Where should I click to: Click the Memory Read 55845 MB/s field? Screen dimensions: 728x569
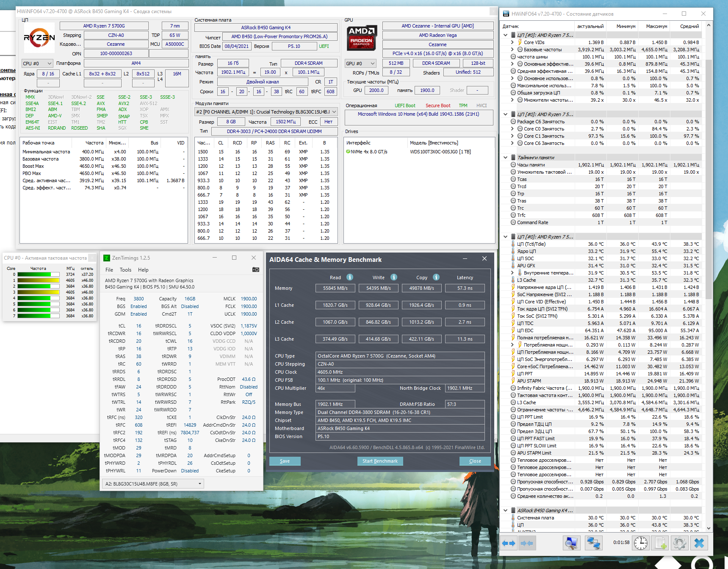pos(335,288)
